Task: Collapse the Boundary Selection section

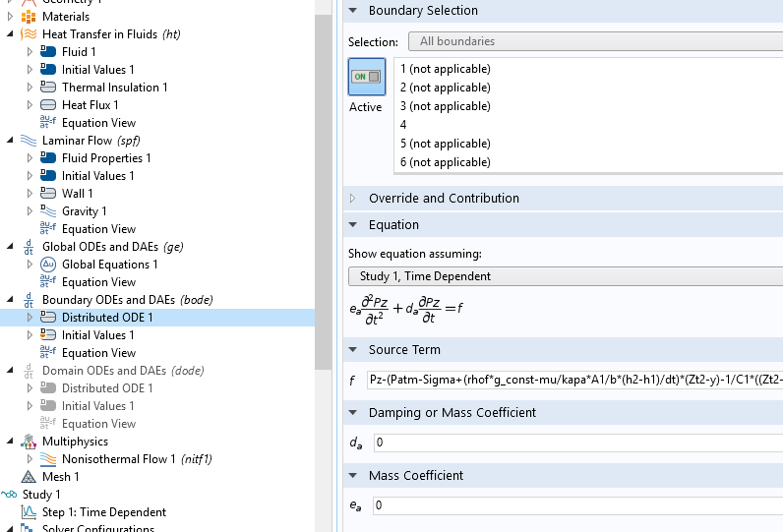Action: [x=354, y=11]
